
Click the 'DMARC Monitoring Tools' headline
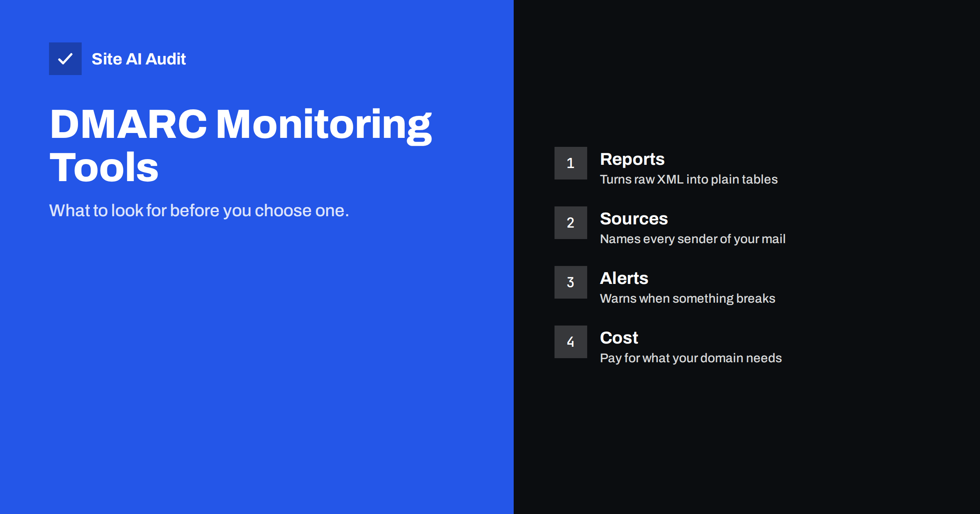tap(241, 145)
